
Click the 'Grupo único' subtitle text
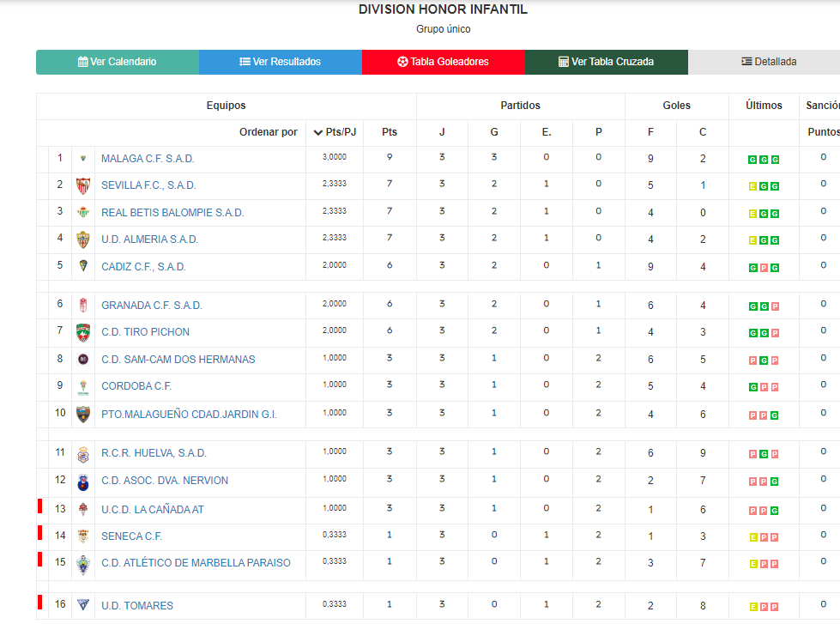[x=443, y=29]
